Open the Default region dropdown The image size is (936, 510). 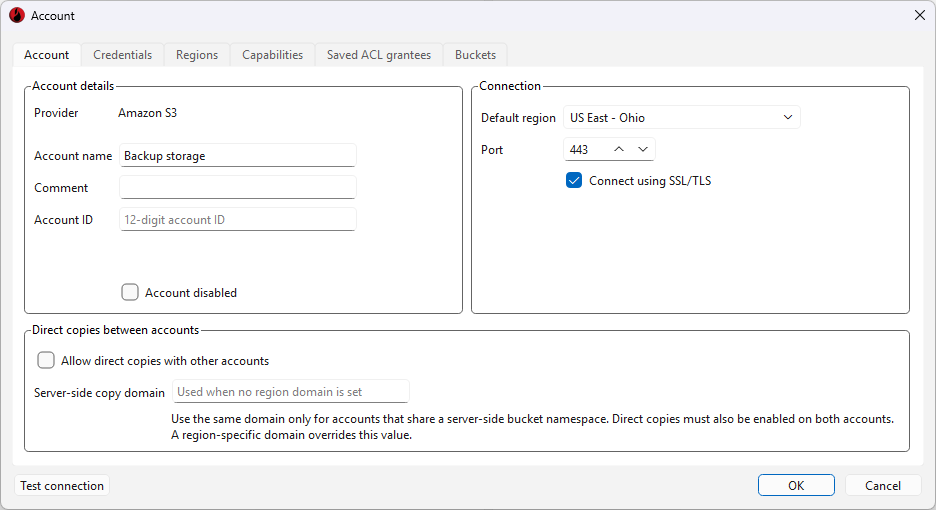(x=682, y=118)
